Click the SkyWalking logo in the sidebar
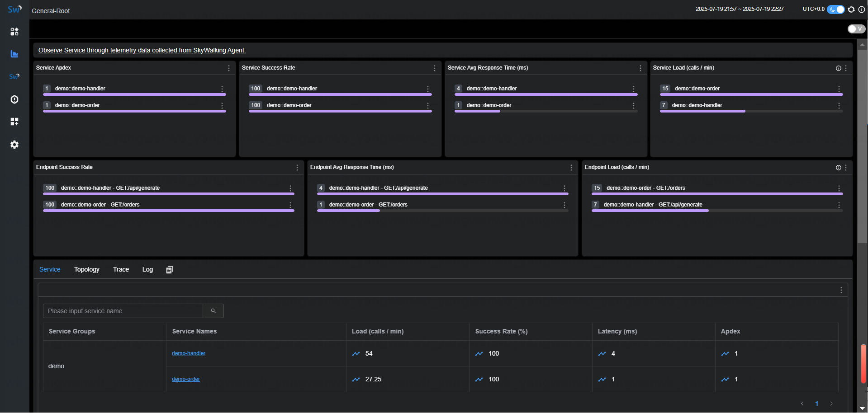The height and width of the screenshot is (413, 868). 14,9
